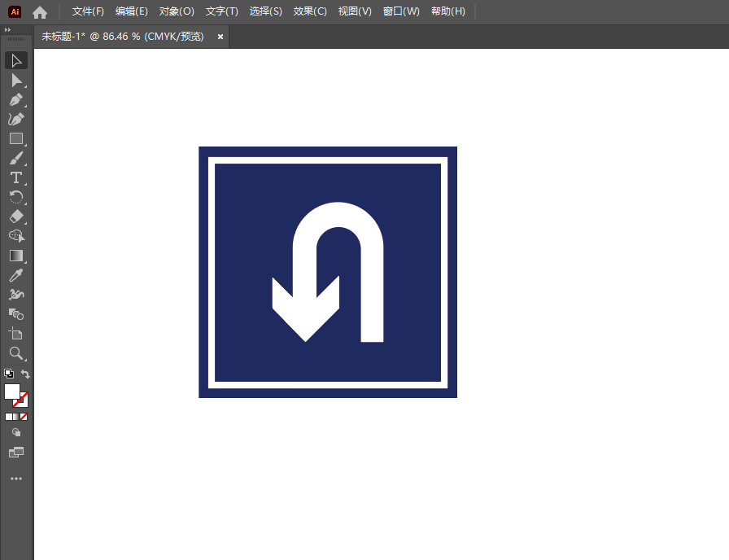Select the Type tool

(x=16, y=177)
